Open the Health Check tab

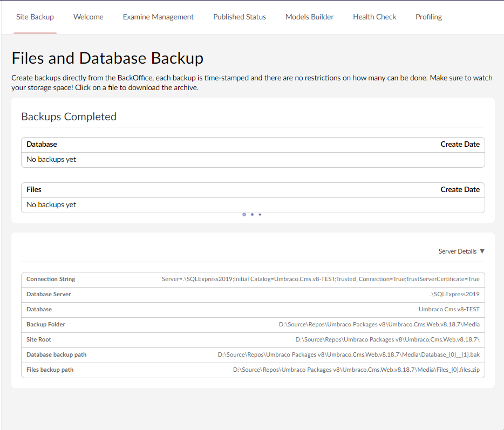374,17
